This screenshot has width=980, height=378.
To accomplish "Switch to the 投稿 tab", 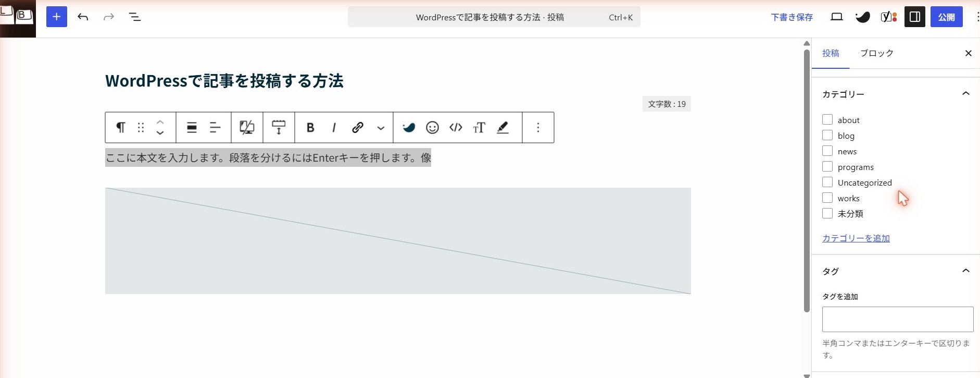I will coord(831,53).
